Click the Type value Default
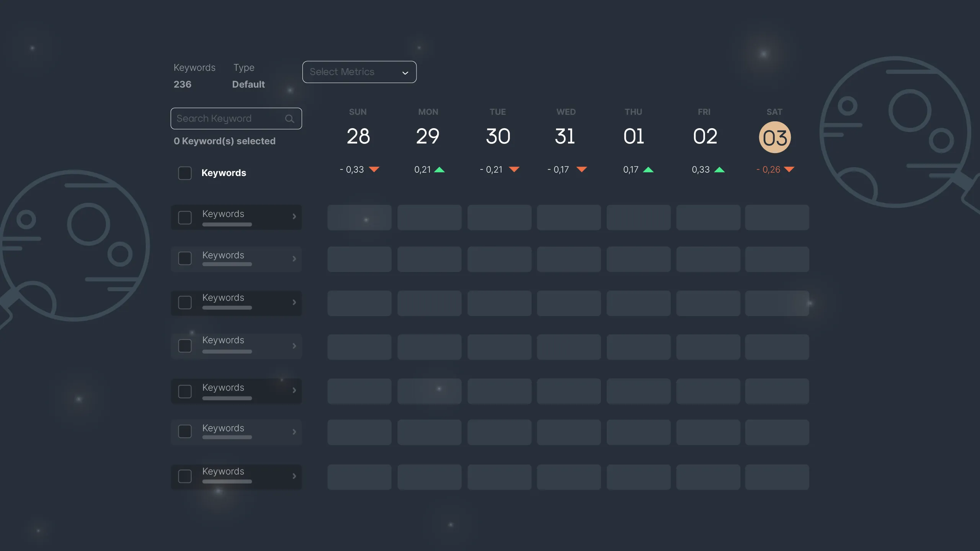The image size is (980, 551). coord(248,85)
